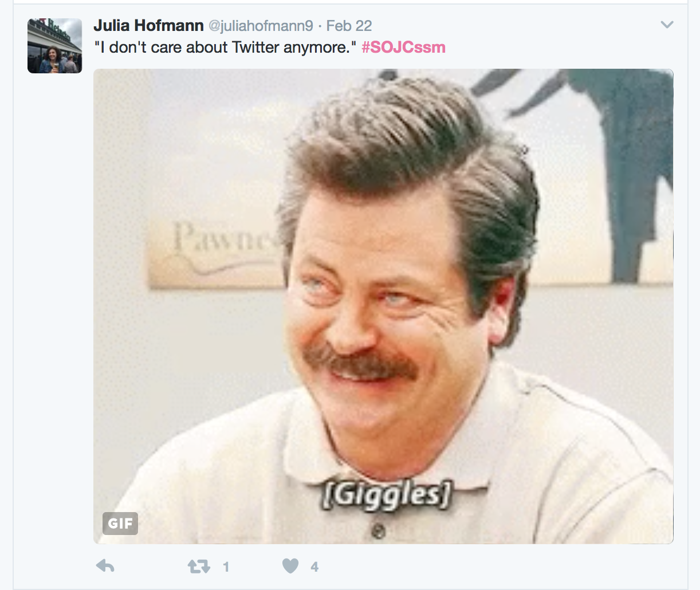Open the tweet options chevron menu
Viewport: 700px width, 590px height.
coord(667,25)
